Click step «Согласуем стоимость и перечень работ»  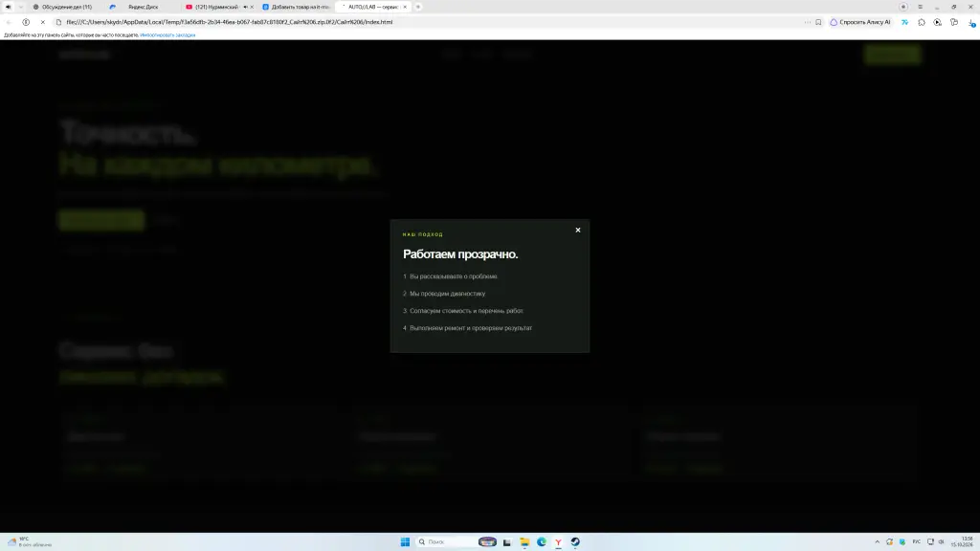pyautogui.click(x=466, y=311)
